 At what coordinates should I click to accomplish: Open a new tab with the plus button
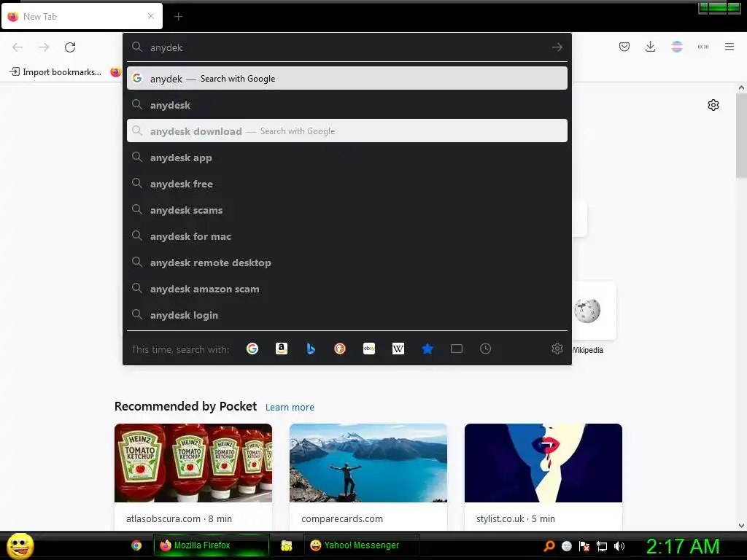[178, 17]
